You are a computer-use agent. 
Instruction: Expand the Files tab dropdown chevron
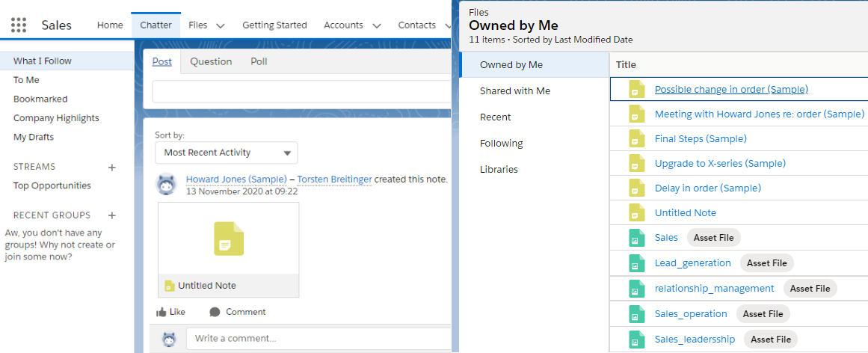pos(221,25)
